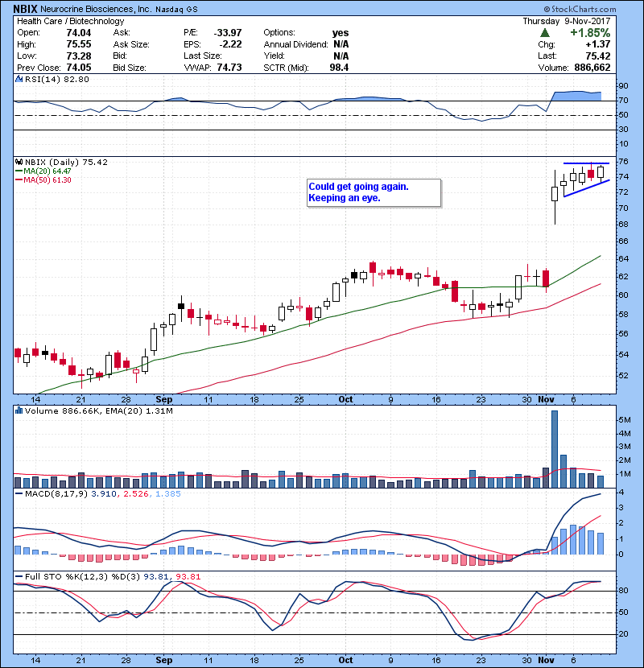Viewport: 644px width, 668px height.
Task: Click the NBIX ticker symbol in header
Action: click(x=25, y=9)
